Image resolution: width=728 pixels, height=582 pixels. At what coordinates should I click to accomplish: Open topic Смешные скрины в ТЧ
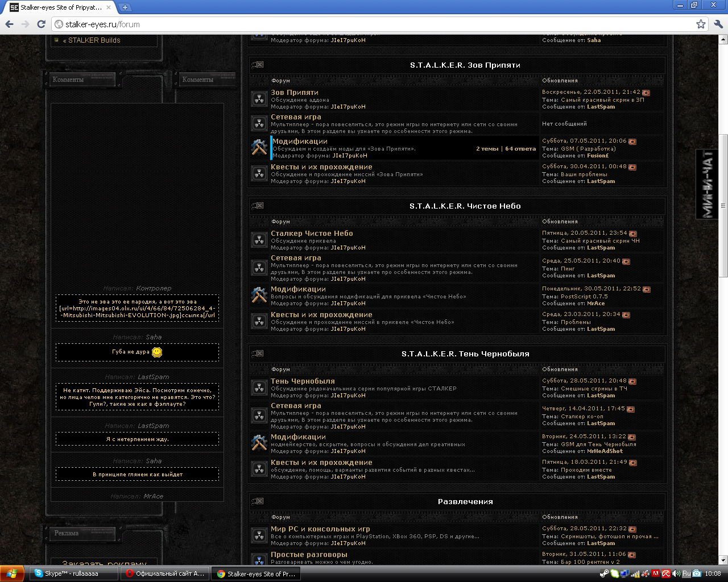pos(594,389)
